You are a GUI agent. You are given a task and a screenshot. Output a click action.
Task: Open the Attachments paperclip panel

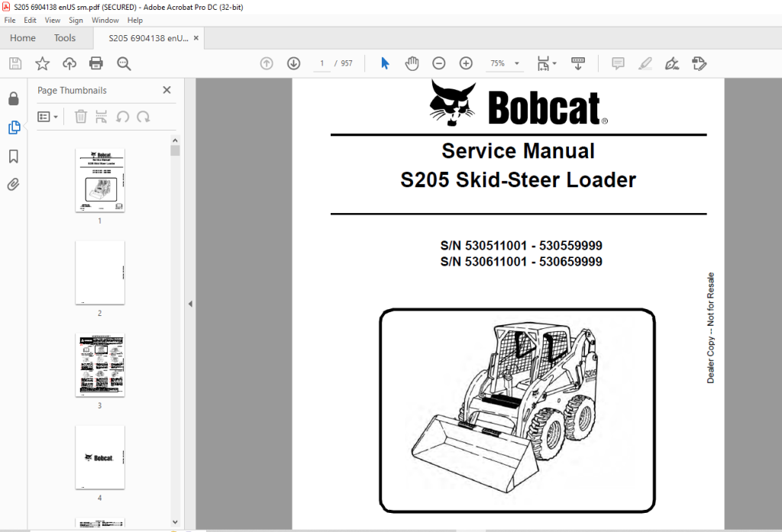click(14, 185)
